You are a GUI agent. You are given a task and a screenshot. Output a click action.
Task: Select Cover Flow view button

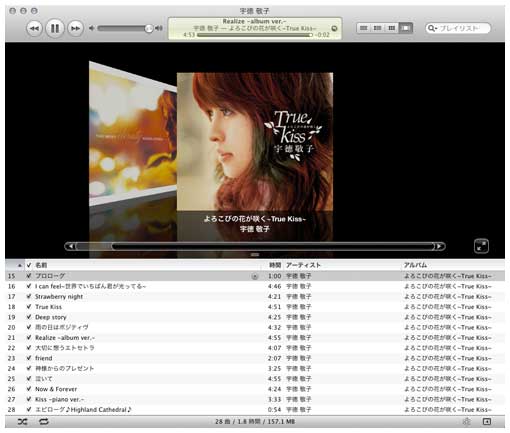(406, 28)
